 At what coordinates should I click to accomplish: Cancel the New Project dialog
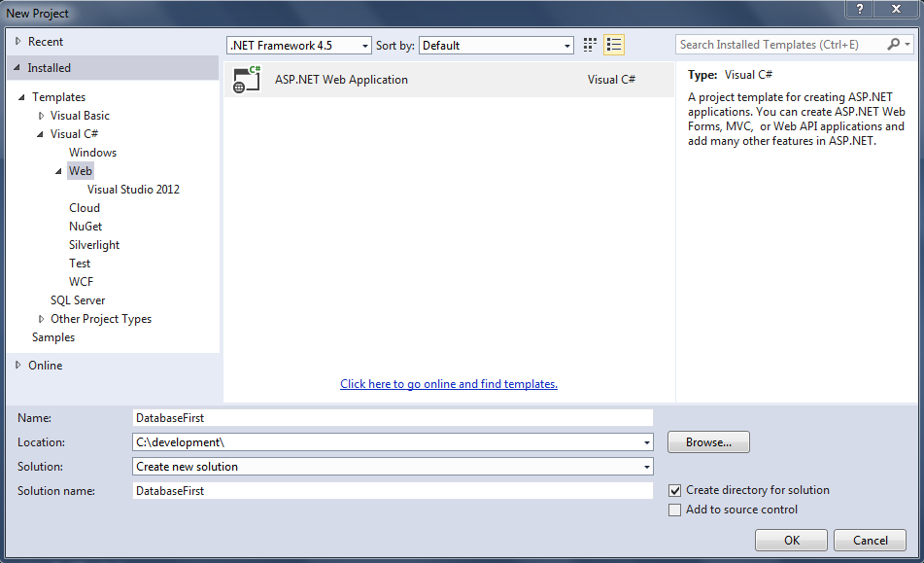tap(870, 541)
